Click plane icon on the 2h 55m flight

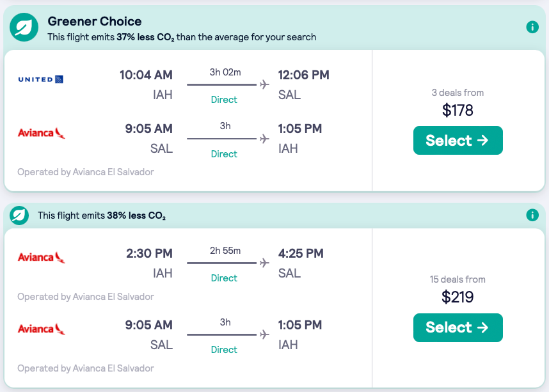click(x=264, y=263)
